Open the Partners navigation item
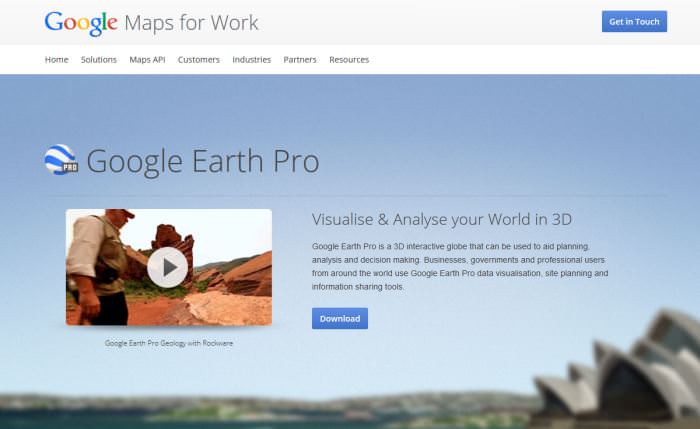Screen dimensions: 700x429 [300, 59]
